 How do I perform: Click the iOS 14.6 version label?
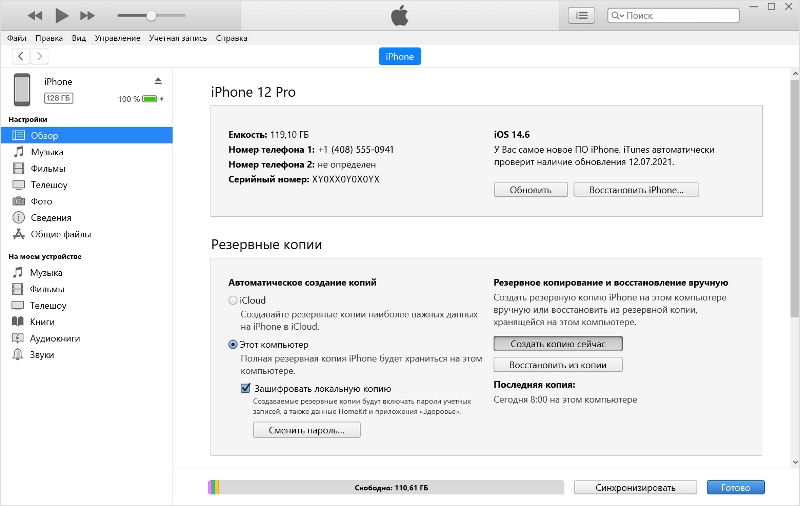click(x=512, y=135)
